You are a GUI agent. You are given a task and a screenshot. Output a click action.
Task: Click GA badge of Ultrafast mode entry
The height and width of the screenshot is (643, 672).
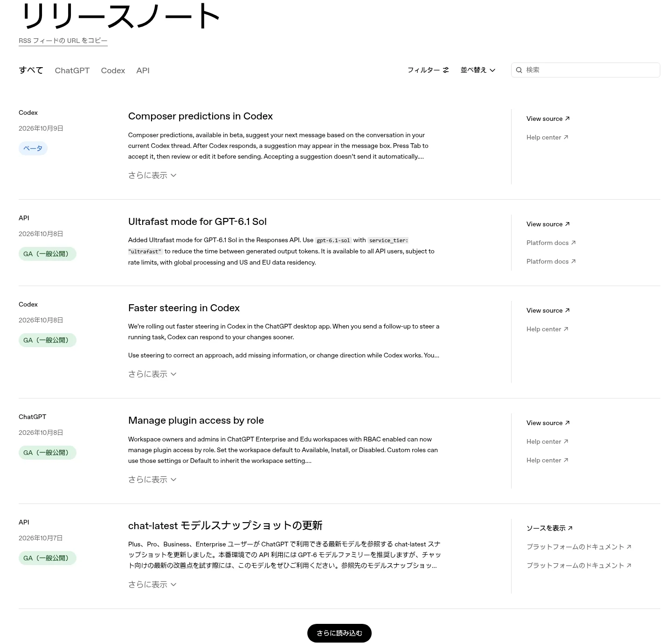click(48, 254)
